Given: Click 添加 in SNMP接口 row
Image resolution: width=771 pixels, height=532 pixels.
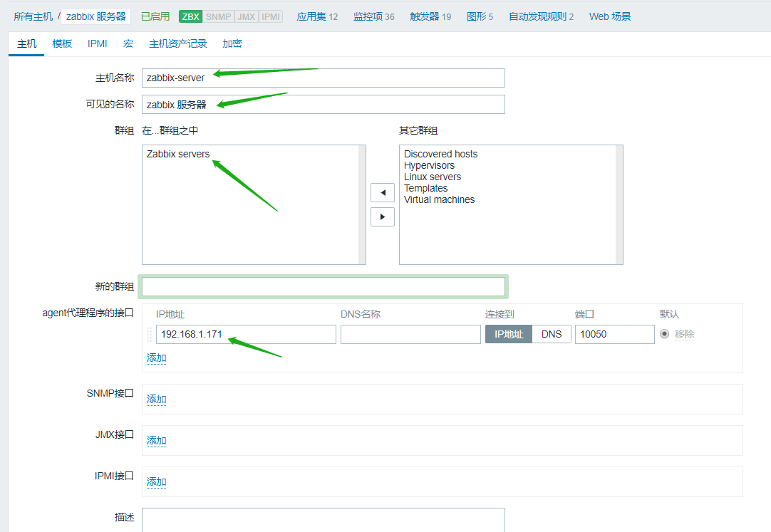Looking at the screenshot, I should pos(156,399).
